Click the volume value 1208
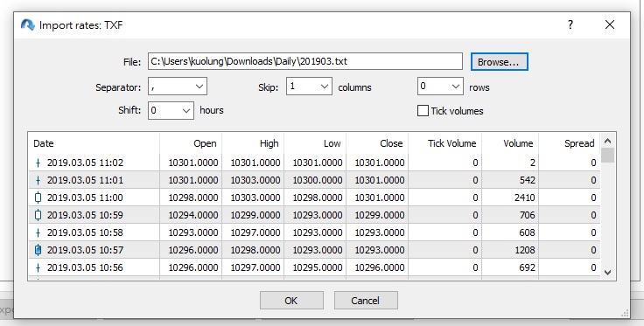The width and height of the screenshot is (644, 326). pyautogui.click(x=524, y=250)
